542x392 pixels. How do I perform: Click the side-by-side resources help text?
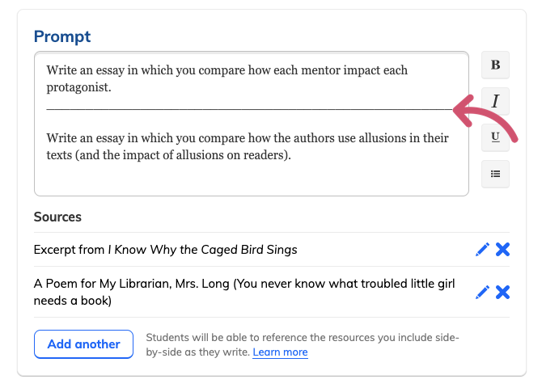click(x=303, y=344)
